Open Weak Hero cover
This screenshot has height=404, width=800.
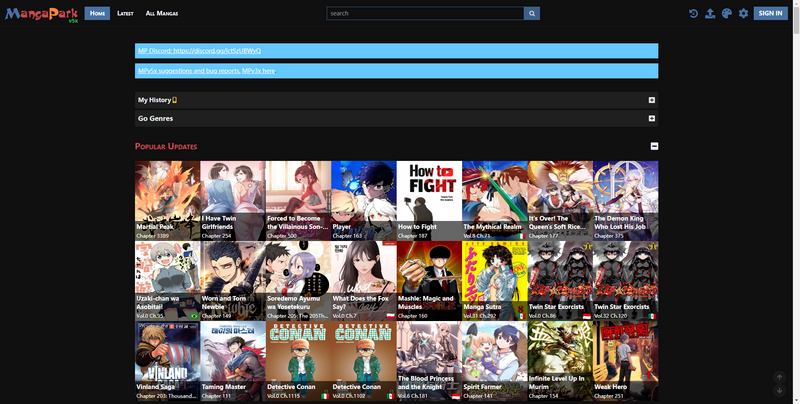coord(626,361)
